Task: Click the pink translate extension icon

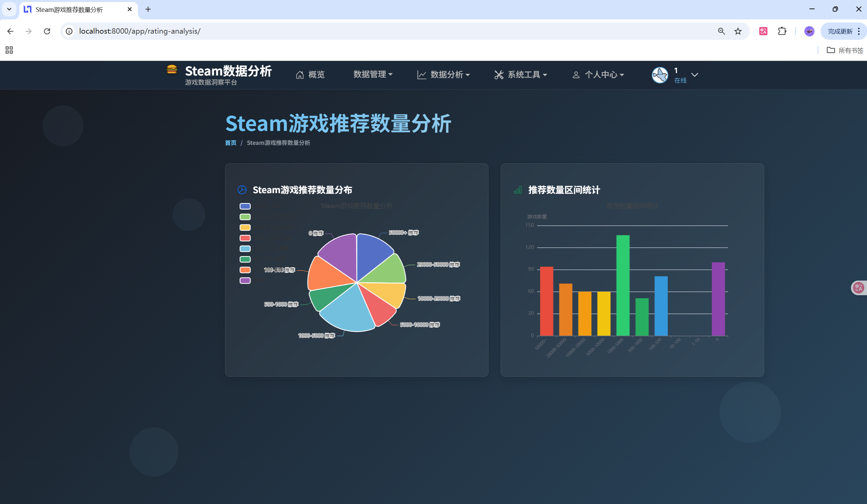Action: coord(763,31)
